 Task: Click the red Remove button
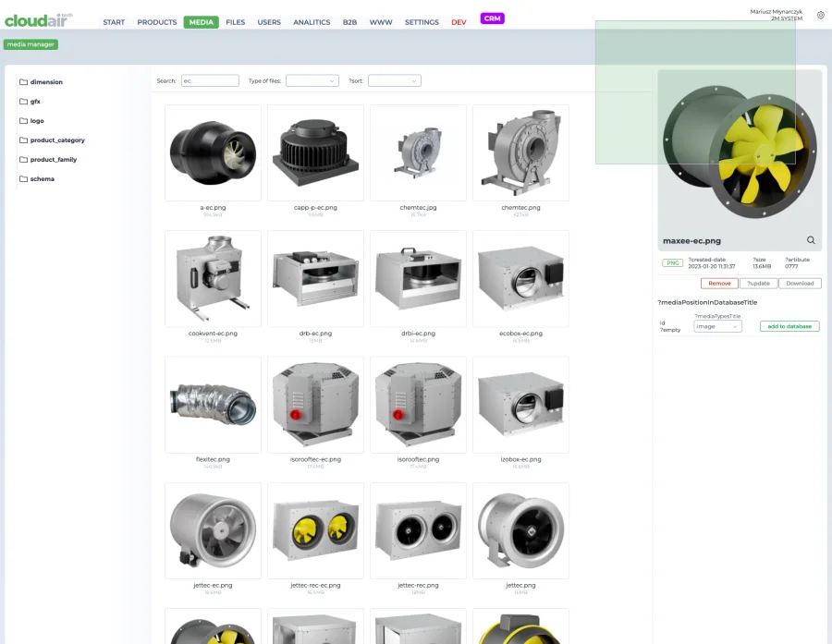(719, 284)
